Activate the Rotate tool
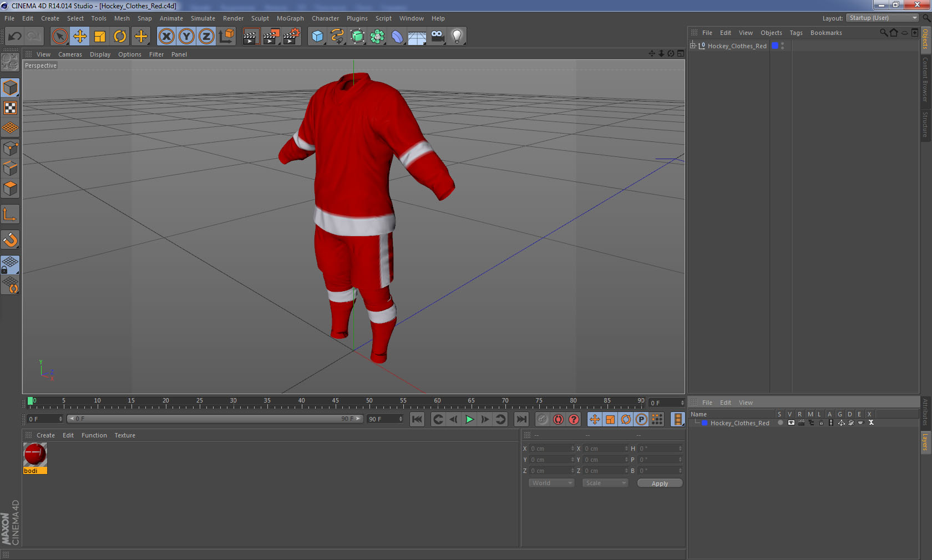 [120, 37]
